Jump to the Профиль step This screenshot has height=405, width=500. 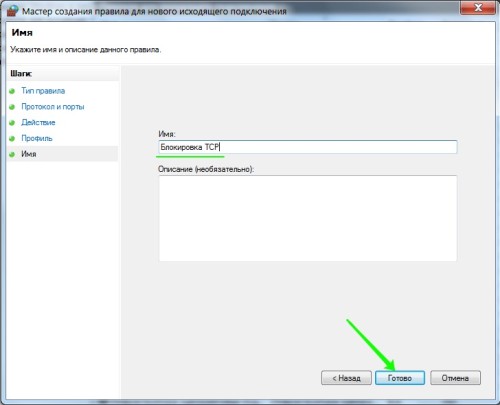click(x=37, y=138)
